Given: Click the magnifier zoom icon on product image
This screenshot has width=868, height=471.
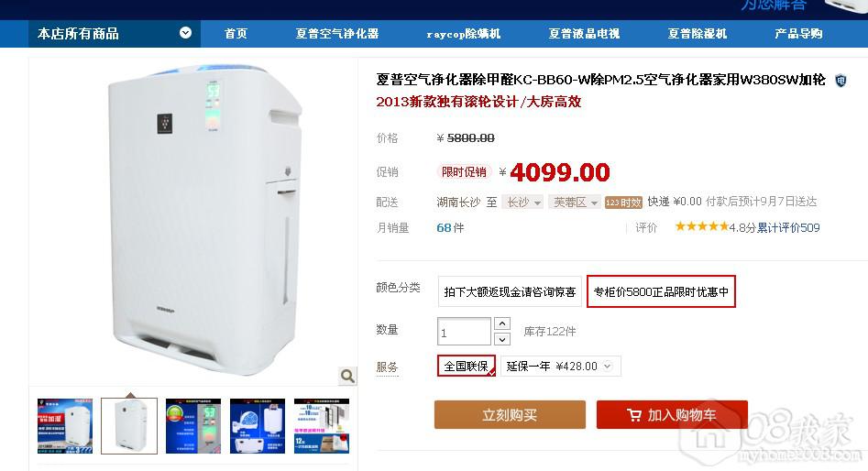Looking at the screenshot, I should pos(347,376).
